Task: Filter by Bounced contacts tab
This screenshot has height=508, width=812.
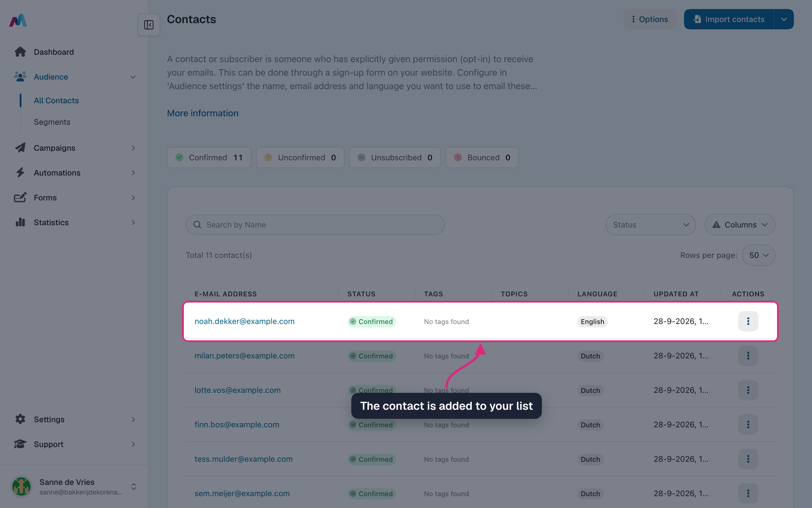Action: coord(482,157)
